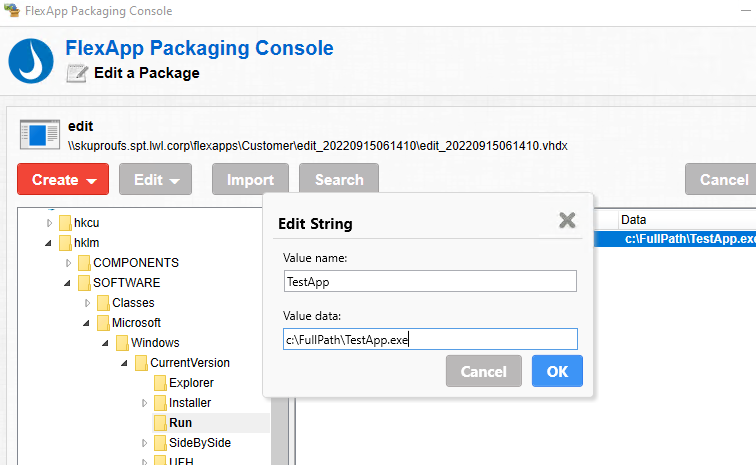Expand the Installer tree node
This screenshot has height=465, width=756.
click(x=144, y=403)
